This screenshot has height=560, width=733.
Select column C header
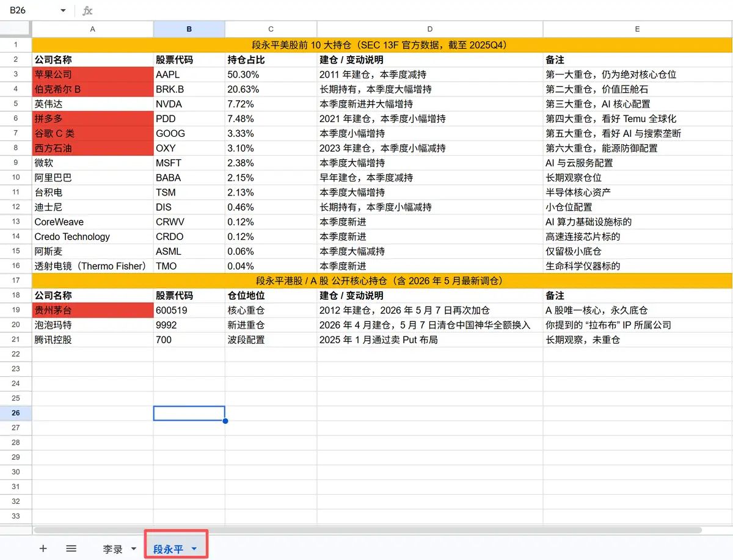(x=271, y=29)
